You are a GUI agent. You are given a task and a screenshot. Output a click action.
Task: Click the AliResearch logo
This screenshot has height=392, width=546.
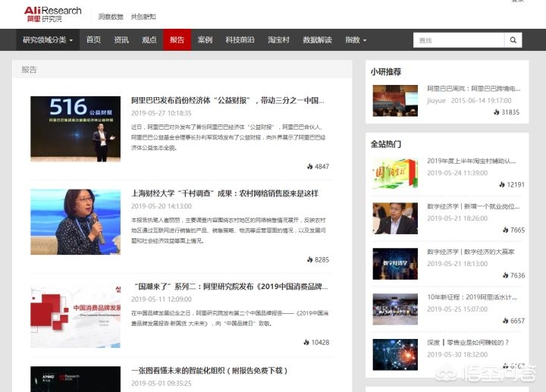[52, 14]
